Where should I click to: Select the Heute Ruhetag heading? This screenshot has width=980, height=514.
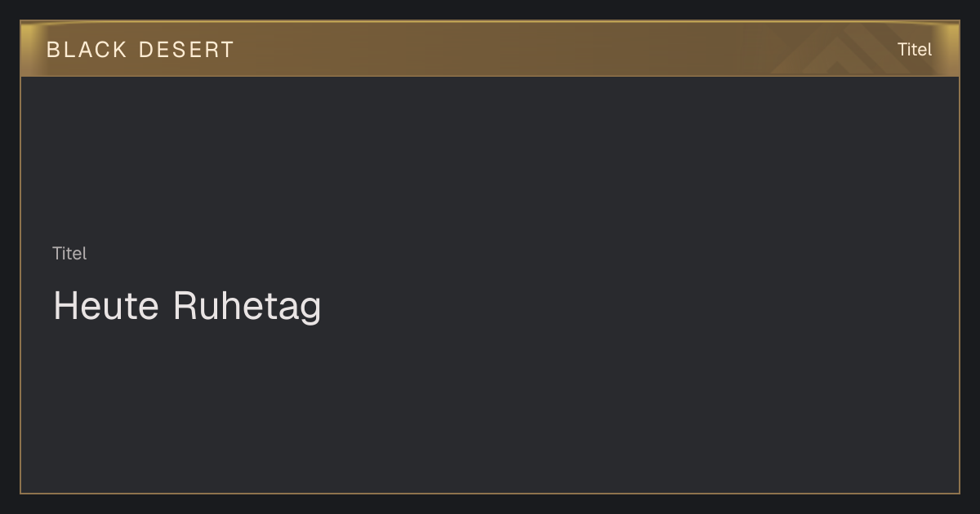187,307
